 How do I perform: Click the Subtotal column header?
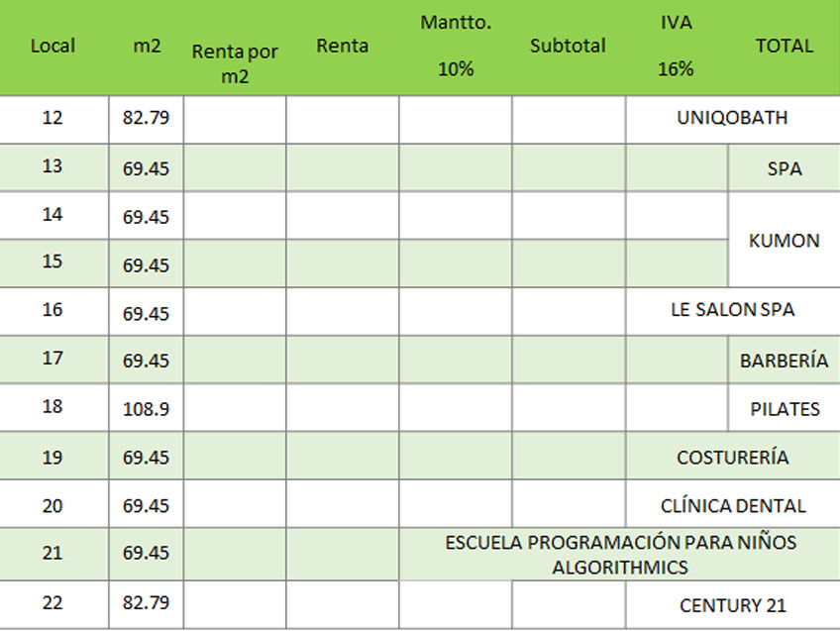tap(568, 46)
